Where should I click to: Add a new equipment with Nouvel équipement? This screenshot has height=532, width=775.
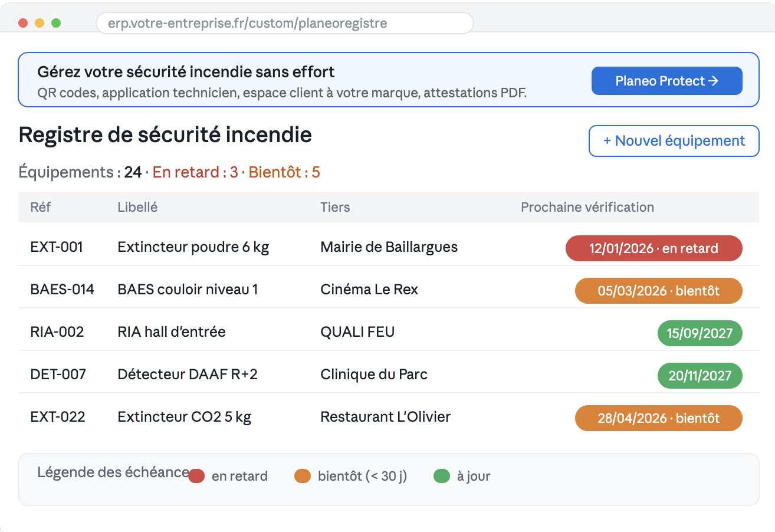[x=674, y=141]
